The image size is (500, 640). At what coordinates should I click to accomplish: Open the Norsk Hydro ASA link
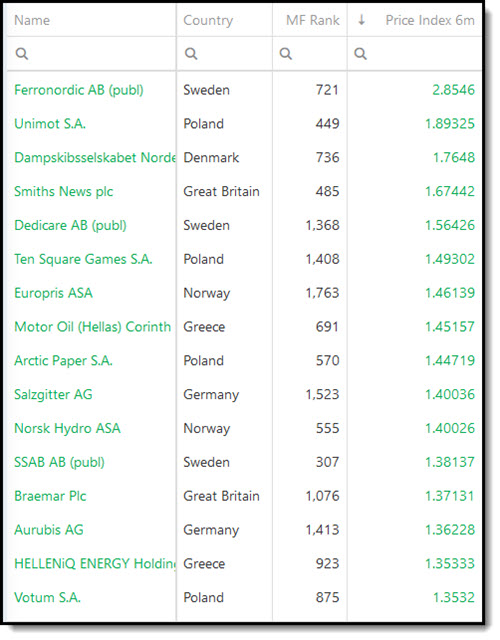coord(67,428)
